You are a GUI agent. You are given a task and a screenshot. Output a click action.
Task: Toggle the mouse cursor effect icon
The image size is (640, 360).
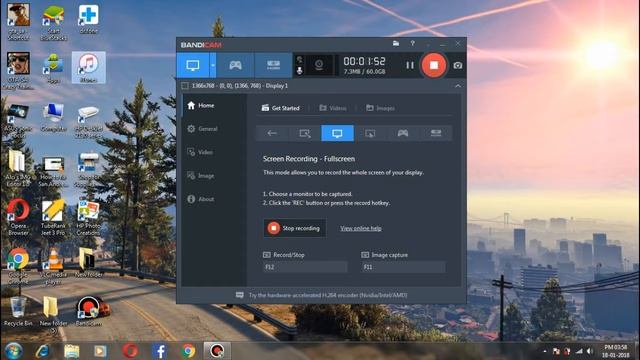pyautogui.click(x=300, y=60)
